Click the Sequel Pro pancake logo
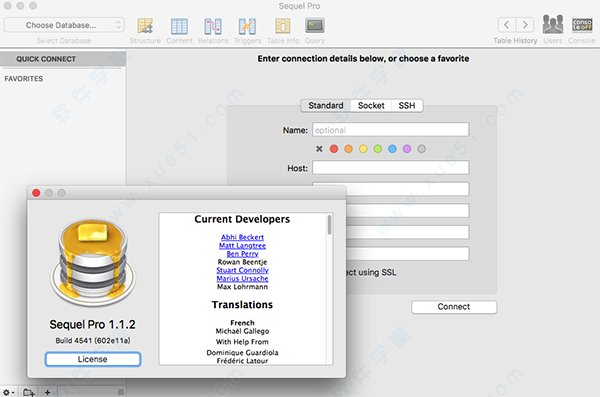This screenshot has width=600, height=397. pos(93,263)
